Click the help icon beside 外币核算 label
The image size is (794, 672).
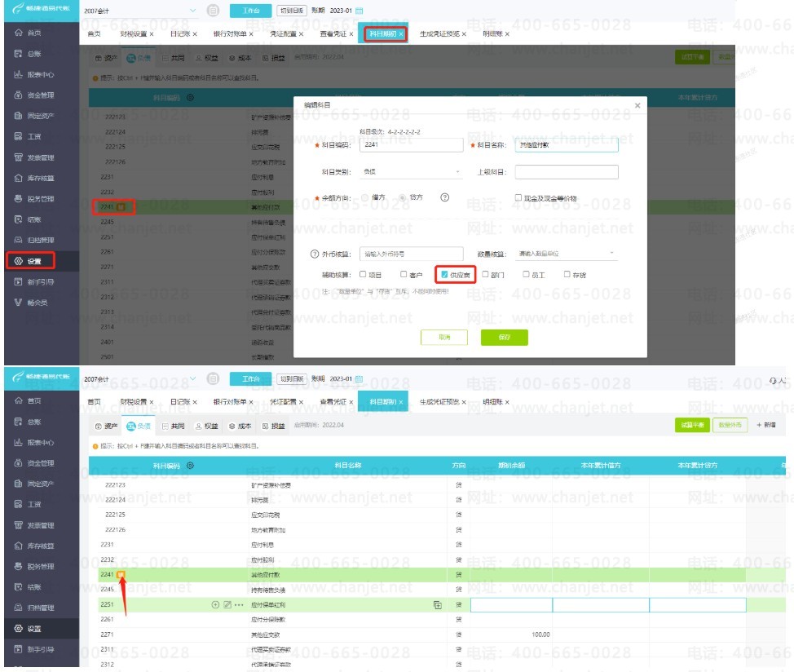(x=315, y=254)
